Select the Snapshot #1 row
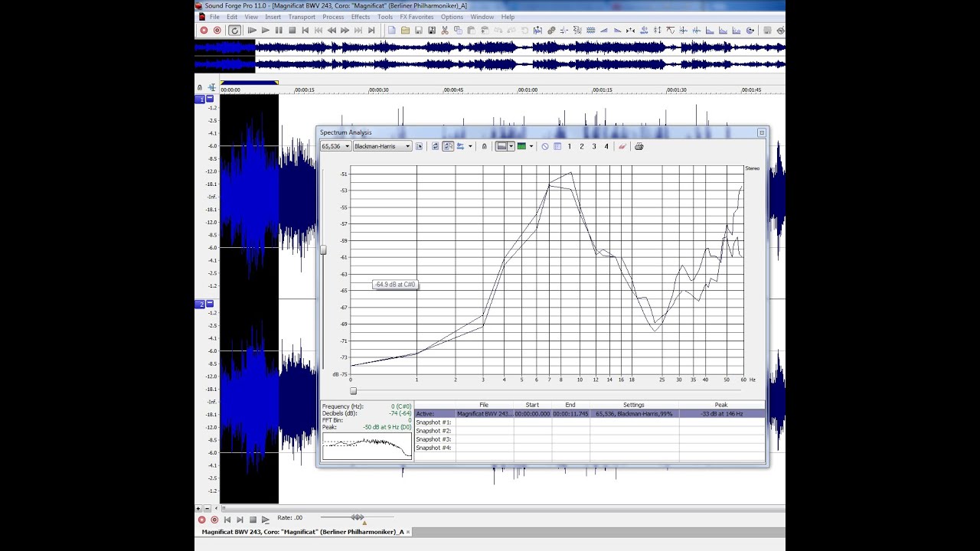Image resolution: width=980 pixels, height=551 pixels. click(x=590, y=422)
